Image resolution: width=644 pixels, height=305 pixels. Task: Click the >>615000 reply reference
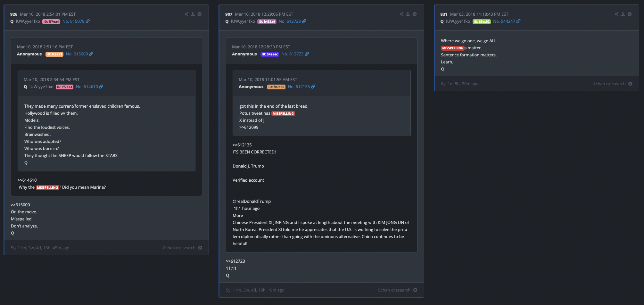click(21, 205)
